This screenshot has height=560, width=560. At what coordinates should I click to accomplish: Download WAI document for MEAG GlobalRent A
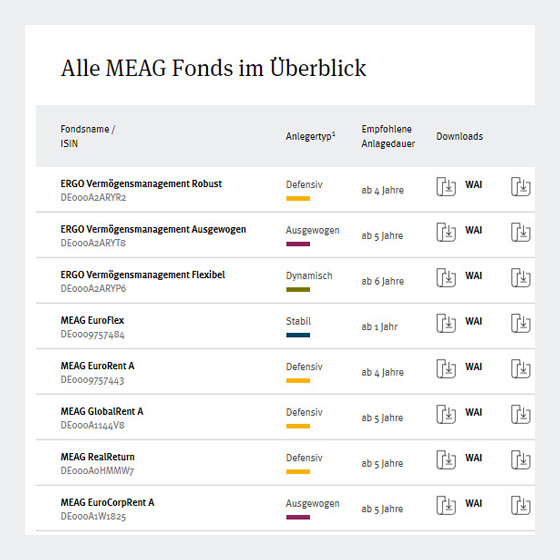click(x=446, y=414)
